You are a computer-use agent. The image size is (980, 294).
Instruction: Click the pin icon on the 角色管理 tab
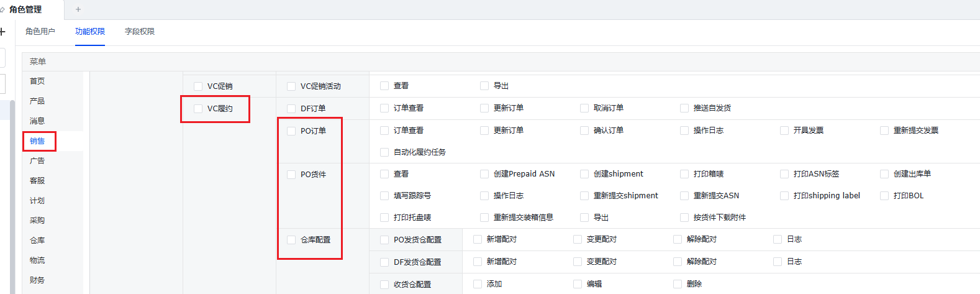coord(2,9)
